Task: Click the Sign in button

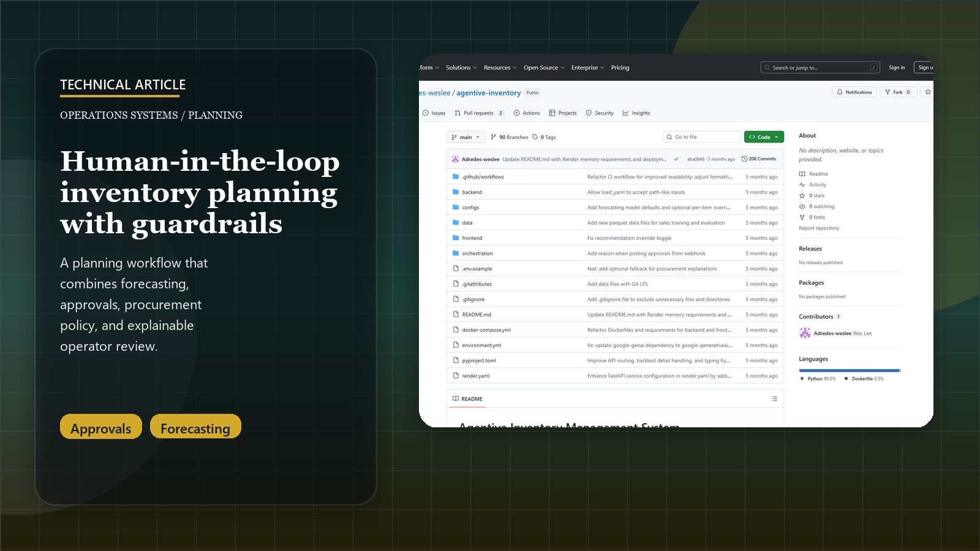Action: (897, 67)
